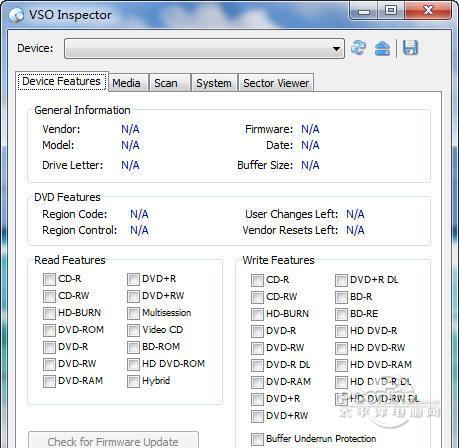Click the eject drive icon

(x=382, y=48)
